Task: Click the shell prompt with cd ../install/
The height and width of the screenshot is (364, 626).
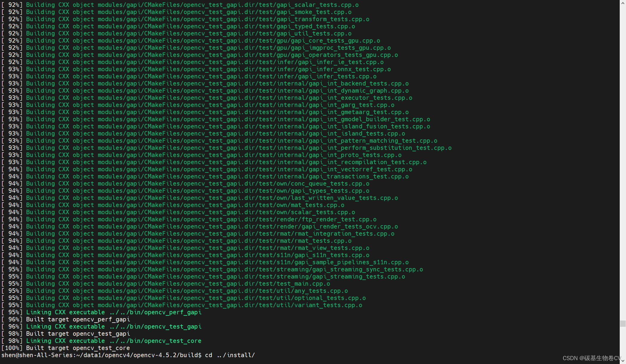Action: pos(128,355)
